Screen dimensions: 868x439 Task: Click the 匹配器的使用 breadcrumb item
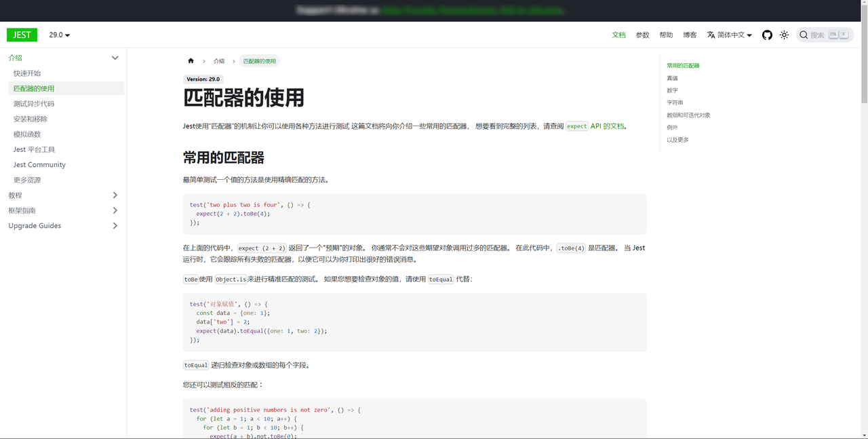(x=260, y=61)
